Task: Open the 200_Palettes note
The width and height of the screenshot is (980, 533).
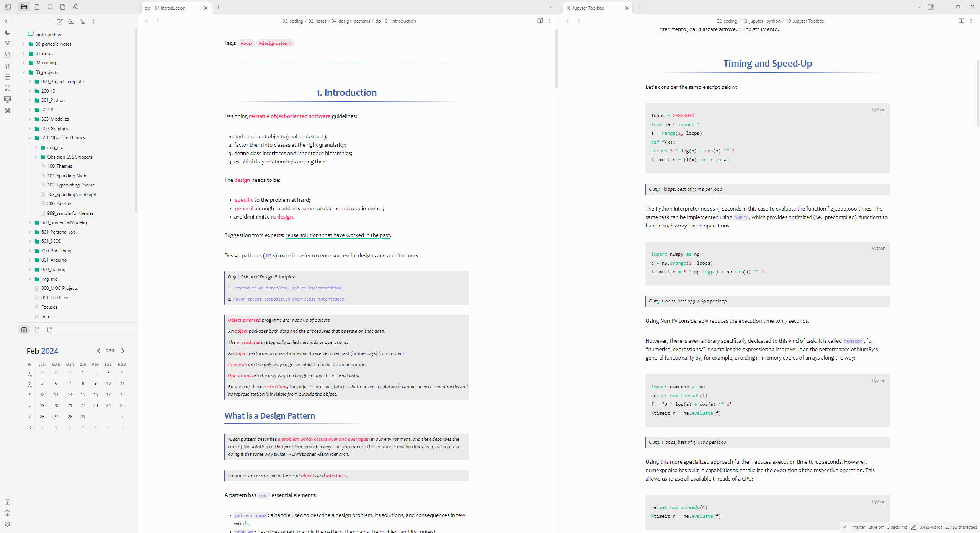Action: (59, 204)
